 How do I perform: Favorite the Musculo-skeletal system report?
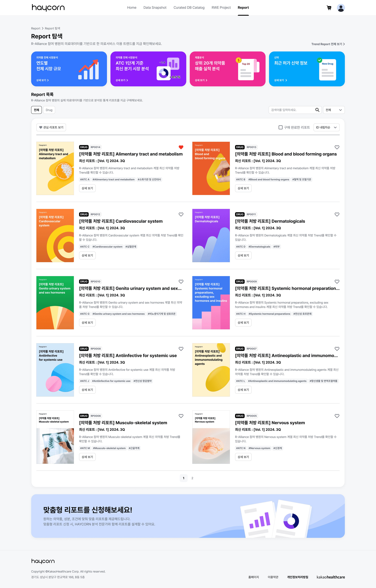pos(181,416)
